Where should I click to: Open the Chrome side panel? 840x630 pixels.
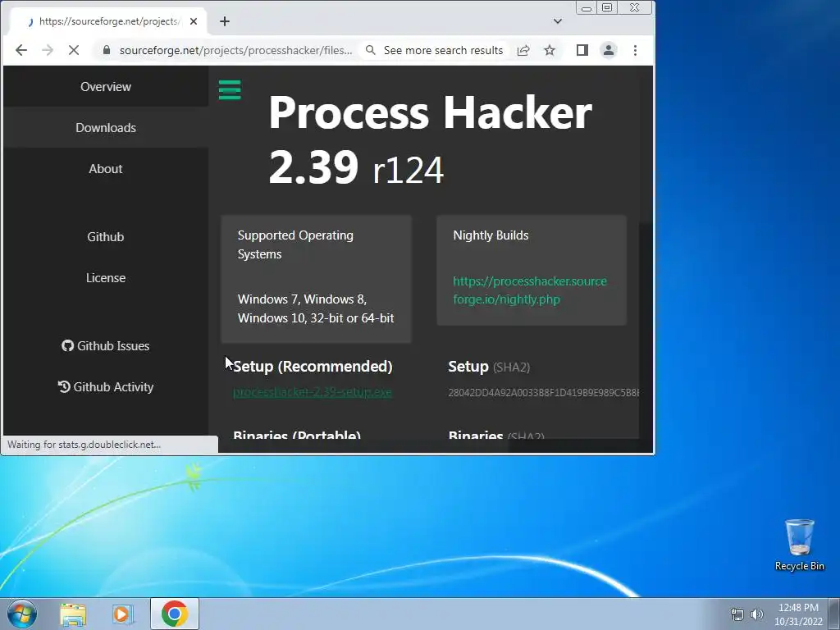click(x=582, y=50)
